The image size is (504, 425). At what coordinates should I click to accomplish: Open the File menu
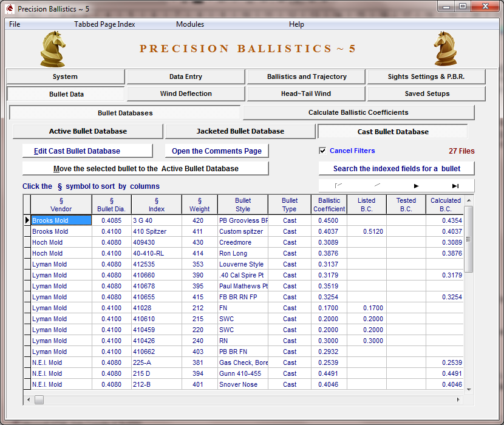tap(15, 24)
